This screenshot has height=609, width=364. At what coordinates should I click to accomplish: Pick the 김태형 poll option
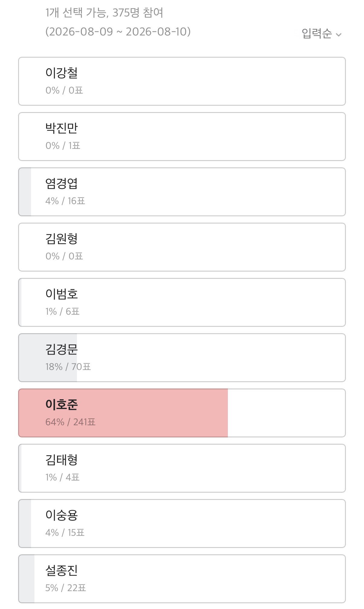182,468
